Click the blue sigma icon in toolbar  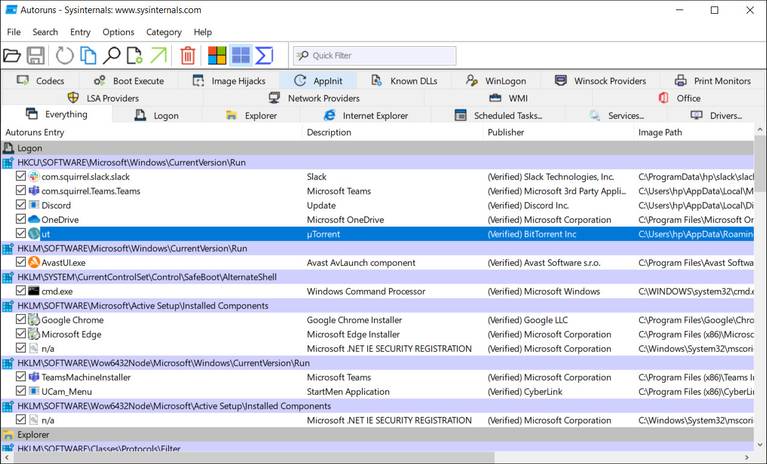(264, 56)
